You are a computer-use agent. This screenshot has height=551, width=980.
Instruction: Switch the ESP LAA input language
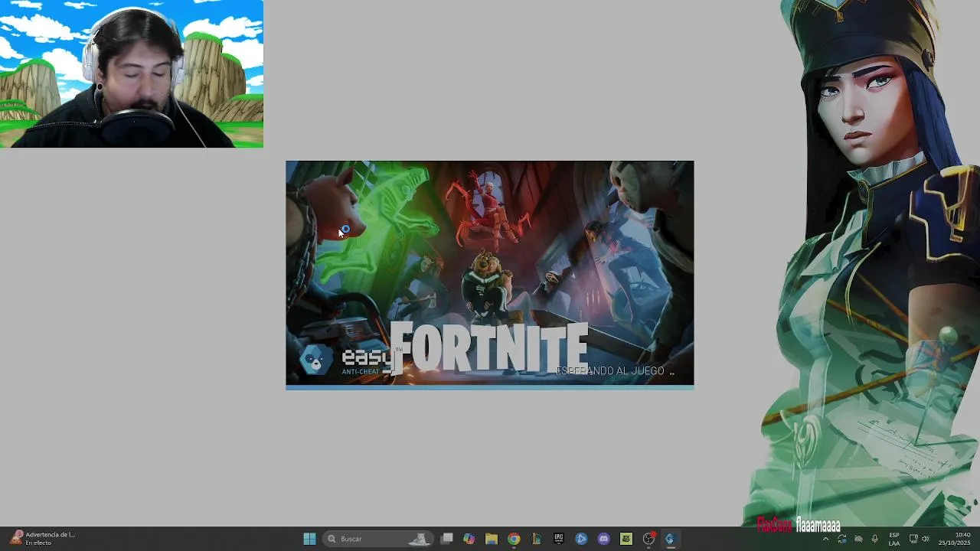coord(894,539)
